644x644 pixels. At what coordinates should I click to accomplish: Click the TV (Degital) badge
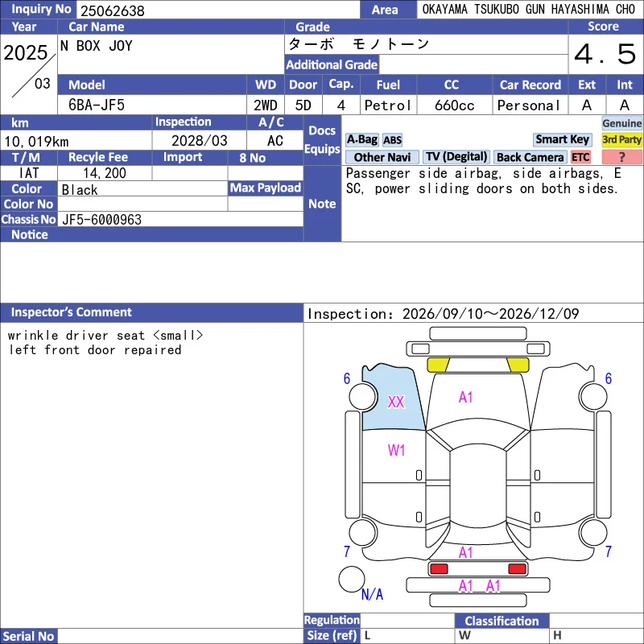[456, 156]
